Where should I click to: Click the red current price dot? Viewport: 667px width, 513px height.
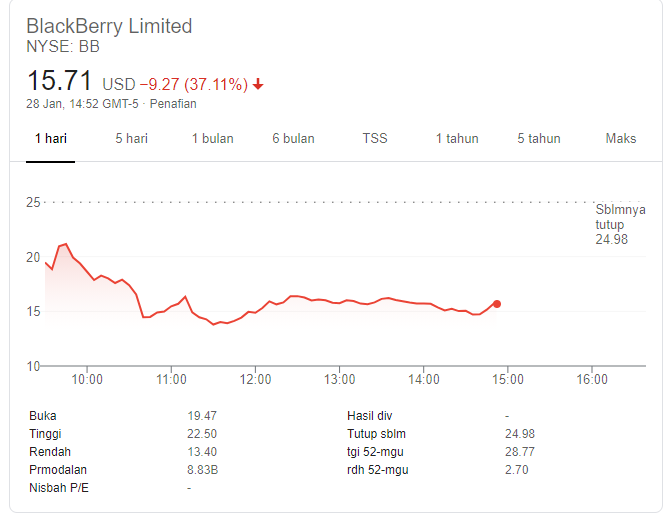coord(497,304)
